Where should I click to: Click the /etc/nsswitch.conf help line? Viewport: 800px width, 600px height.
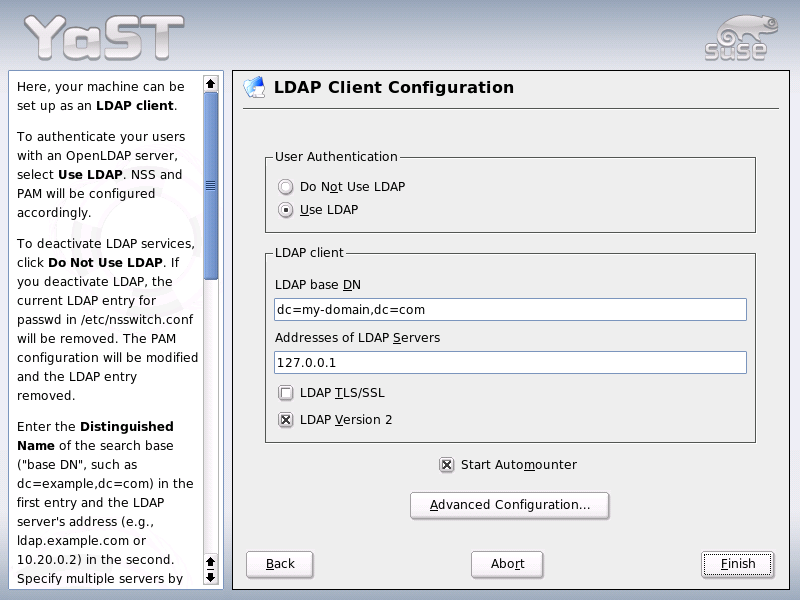coord(105,320)
